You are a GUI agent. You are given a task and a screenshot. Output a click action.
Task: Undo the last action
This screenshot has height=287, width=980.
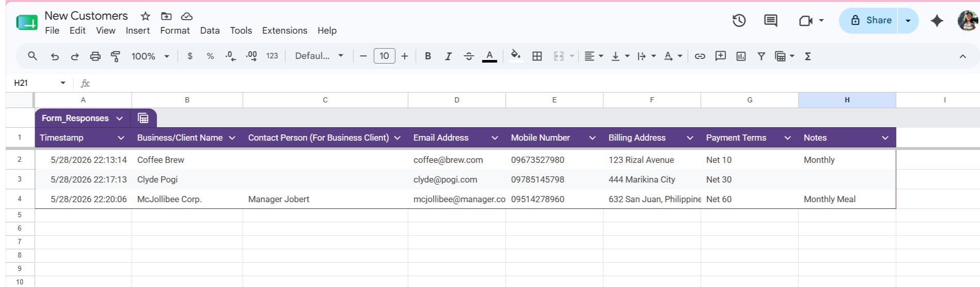coord(55,56)
